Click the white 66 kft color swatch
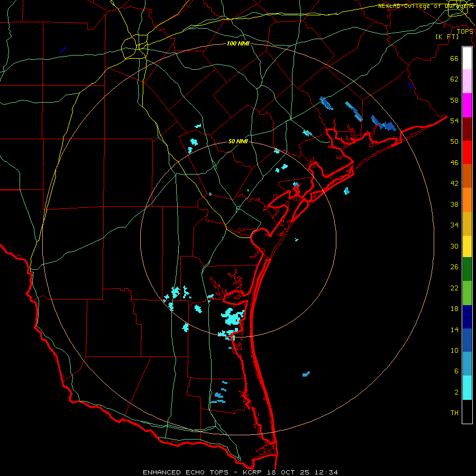 tap(467, 58)
